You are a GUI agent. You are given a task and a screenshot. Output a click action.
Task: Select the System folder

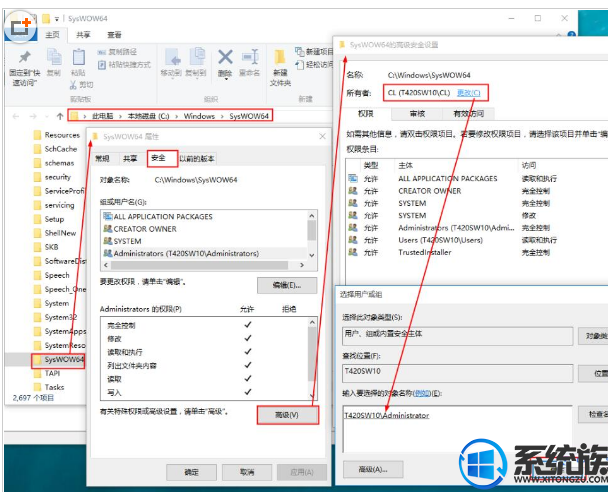(52, 303)
